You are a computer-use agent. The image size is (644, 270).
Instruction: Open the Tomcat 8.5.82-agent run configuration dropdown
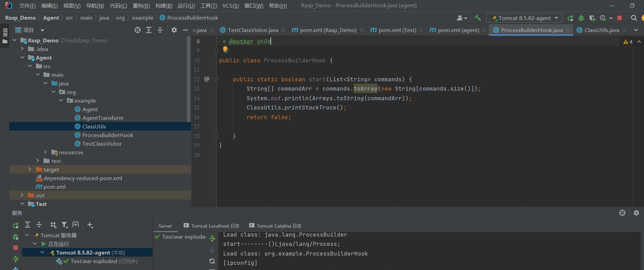pyautogui.click(x=524, y=18)
